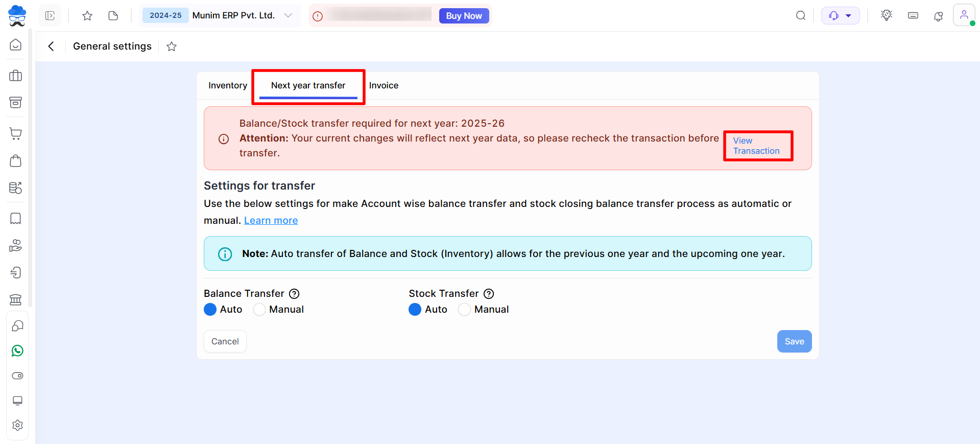This screenshot has width=980, height=444.
Task: Select Auto for Balance Transfer
Action: (x=210, y=310)
